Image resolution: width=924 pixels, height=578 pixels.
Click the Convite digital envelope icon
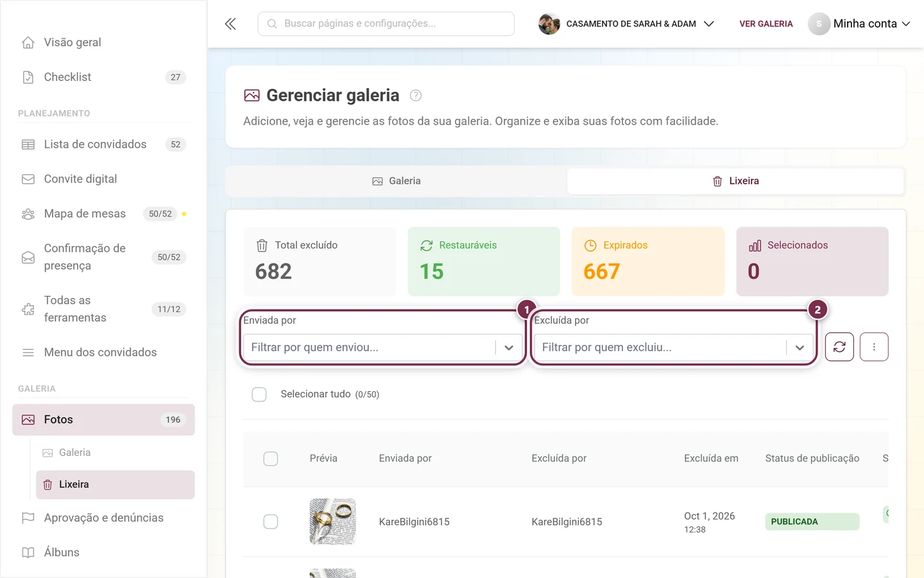coord(28,179)
